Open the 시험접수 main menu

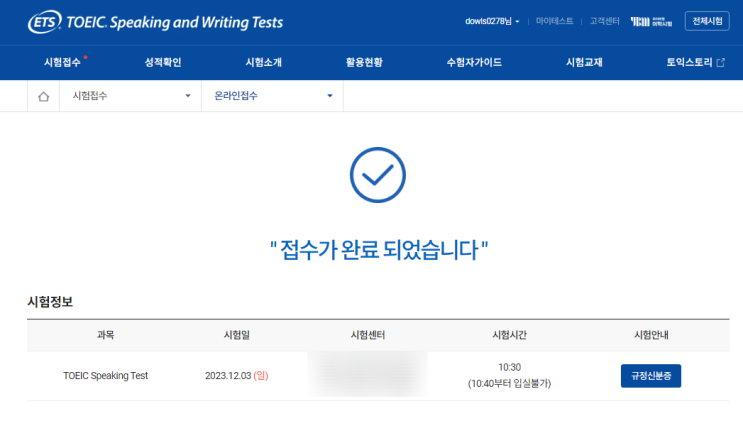[x=63, y=63]
